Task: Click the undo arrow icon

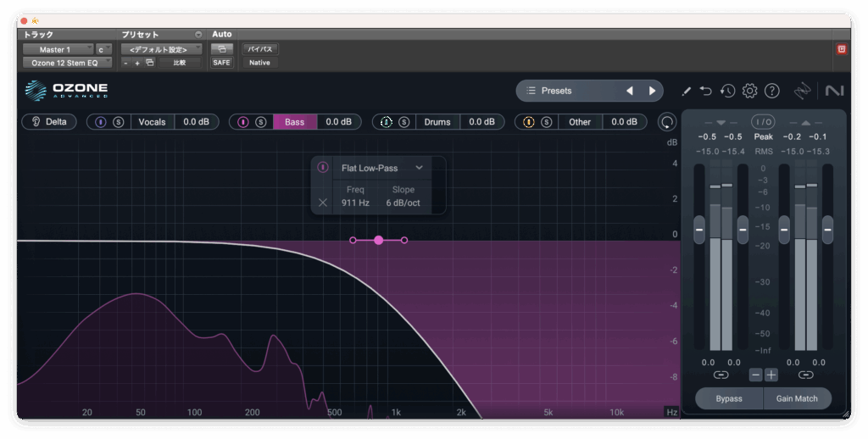Action: 706,91
